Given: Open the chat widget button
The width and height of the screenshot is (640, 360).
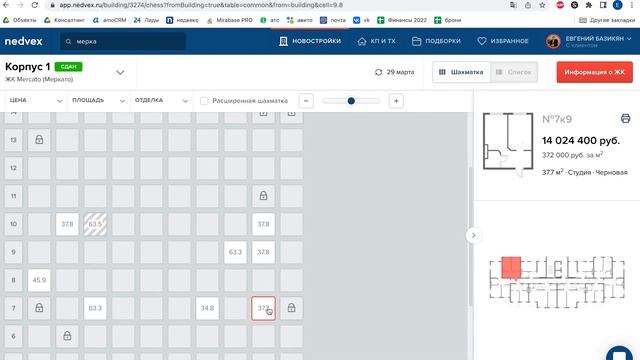Looking at the screenshot, I should click(x=619, y=353).
